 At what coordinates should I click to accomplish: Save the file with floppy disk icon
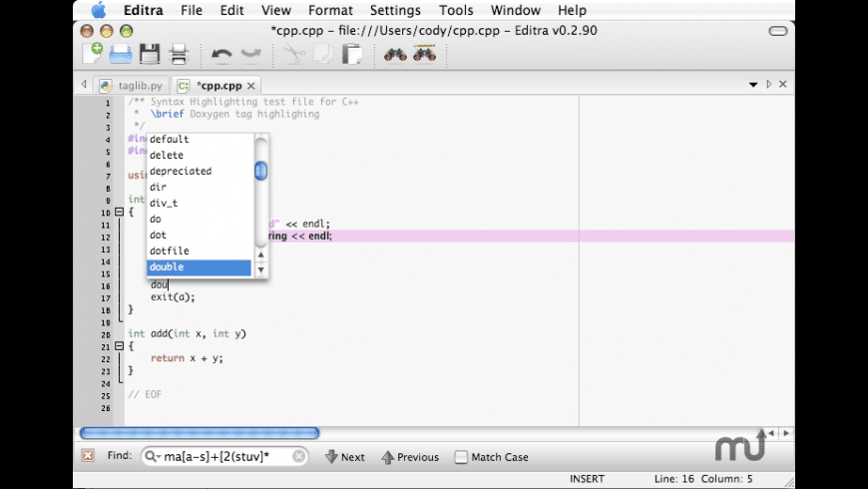coord(150,54)
